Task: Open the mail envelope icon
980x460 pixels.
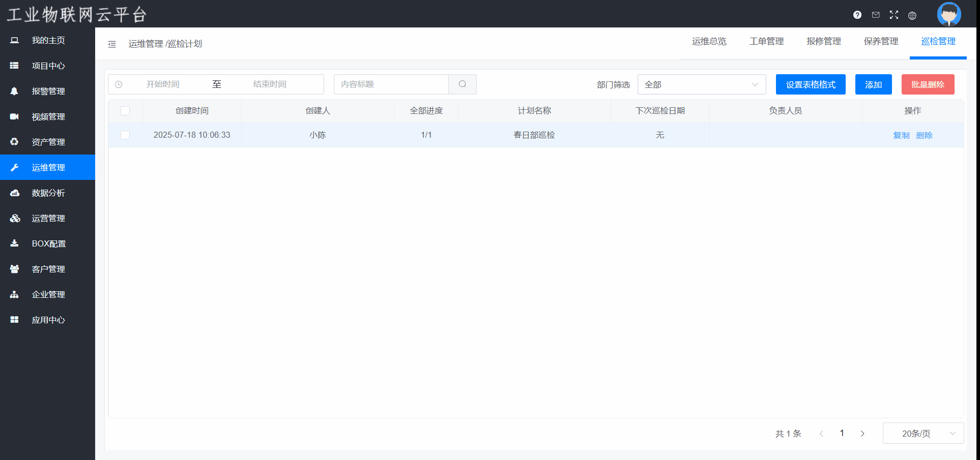Action: pyautogui.click(x=876, y=15)
